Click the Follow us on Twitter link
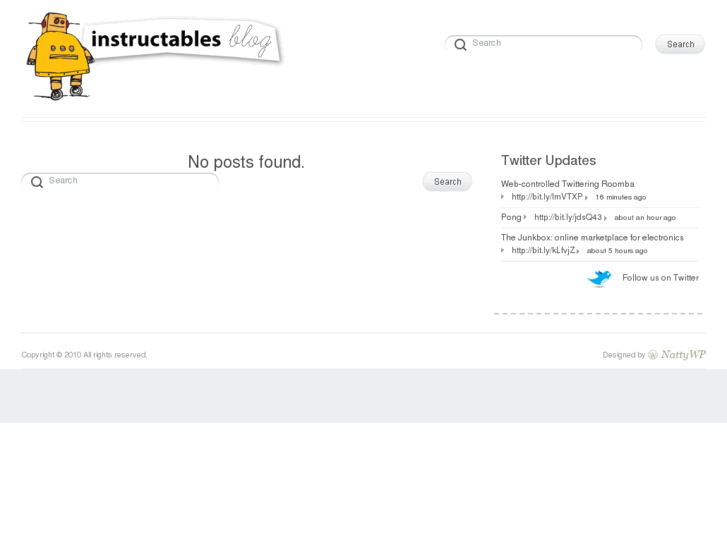Image resolution: width=727 pixels, height=545 pixels. click(x=660, y=278)
